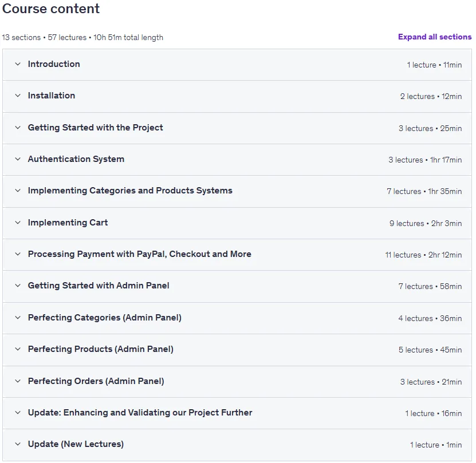Click chevron next to Getting Started with Admin Panel
476x463 pixels.
18,286
